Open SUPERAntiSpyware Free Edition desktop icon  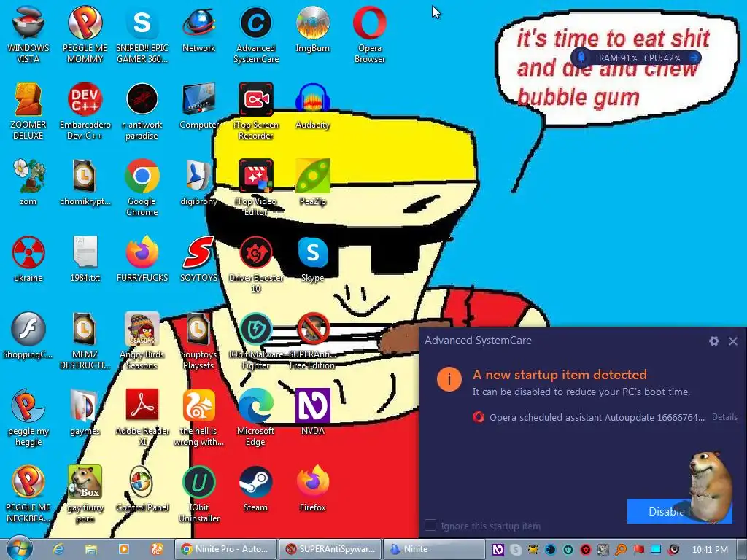tap(312, 341)
